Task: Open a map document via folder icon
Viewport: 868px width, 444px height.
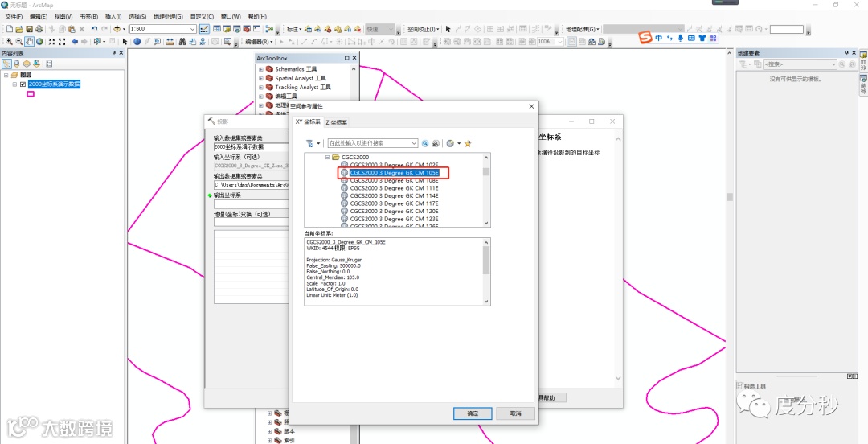Action: (19, 29)
